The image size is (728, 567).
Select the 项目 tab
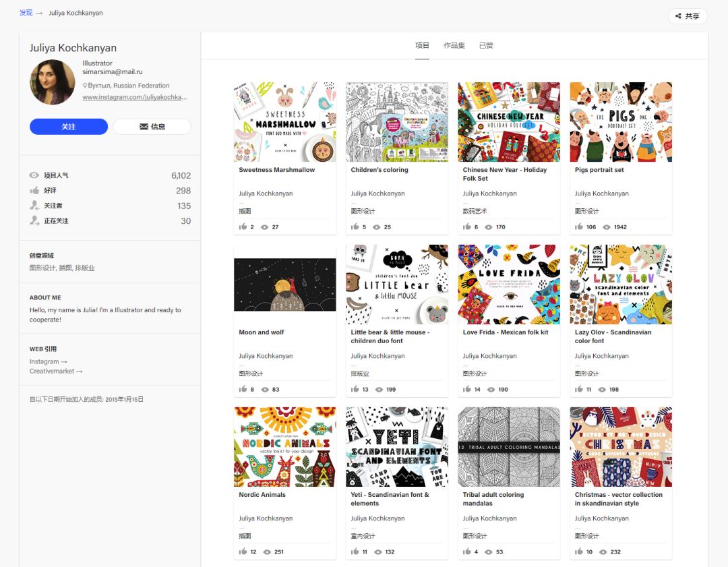click(422, 46)
